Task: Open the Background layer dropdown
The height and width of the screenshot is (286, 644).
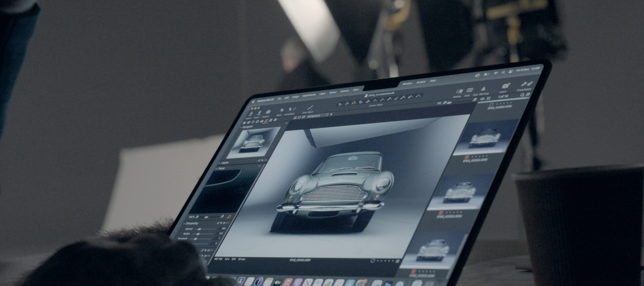Action: [x=318, y=115]
